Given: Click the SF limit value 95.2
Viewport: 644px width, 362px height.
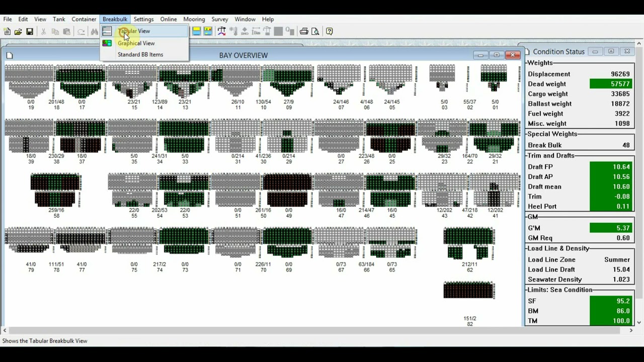Looking at the screenshot, I should point(610,301).
